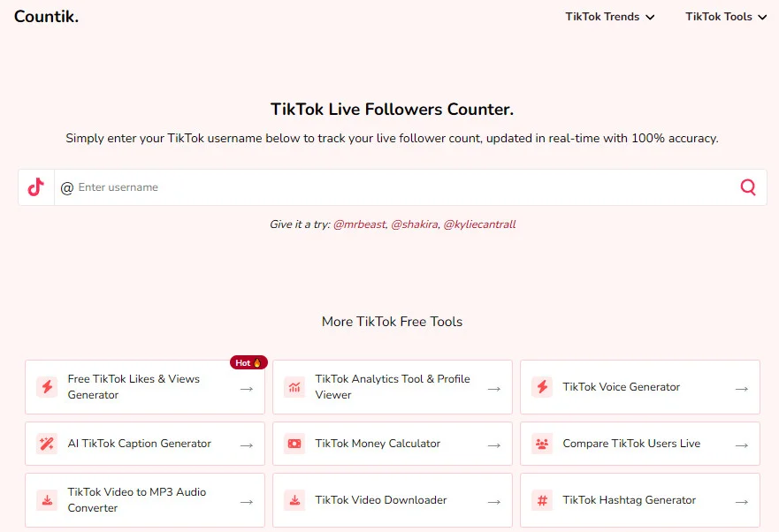The height and width of the screenshot is (532, 779).
Task: Click the magnifier search icon in username bar
Action: [x=748, y=187]
